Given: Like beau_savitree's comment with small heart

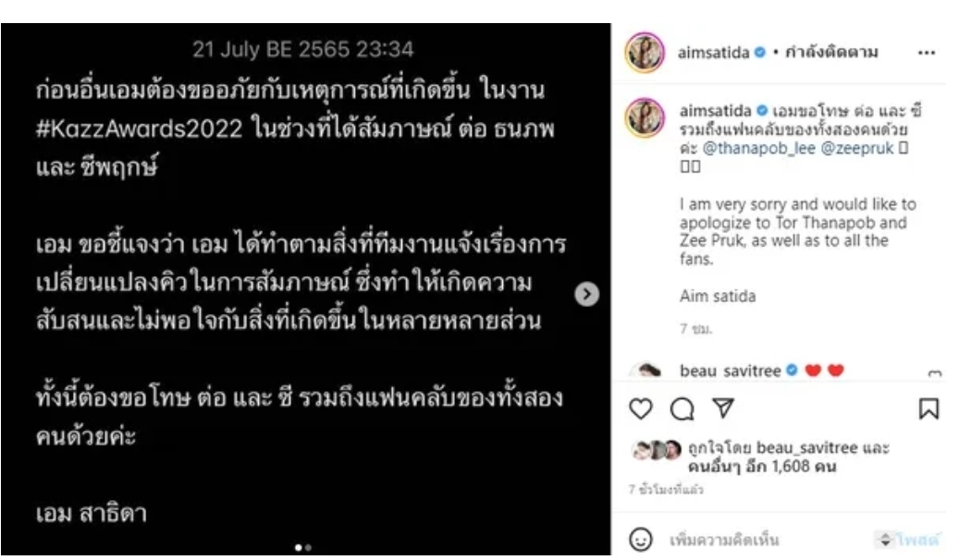Looking at the screenshot, I should [x=934, y=372].
